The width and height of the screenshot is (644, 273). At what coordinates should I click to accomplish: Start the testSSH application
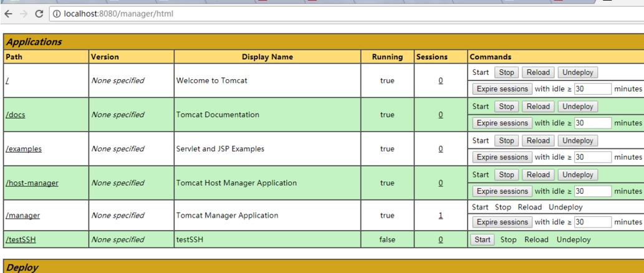pos(482,239)
